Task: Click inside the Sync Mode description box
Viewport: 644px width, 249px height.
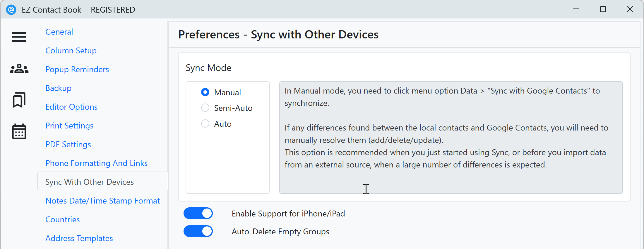Action: point(451,138)
